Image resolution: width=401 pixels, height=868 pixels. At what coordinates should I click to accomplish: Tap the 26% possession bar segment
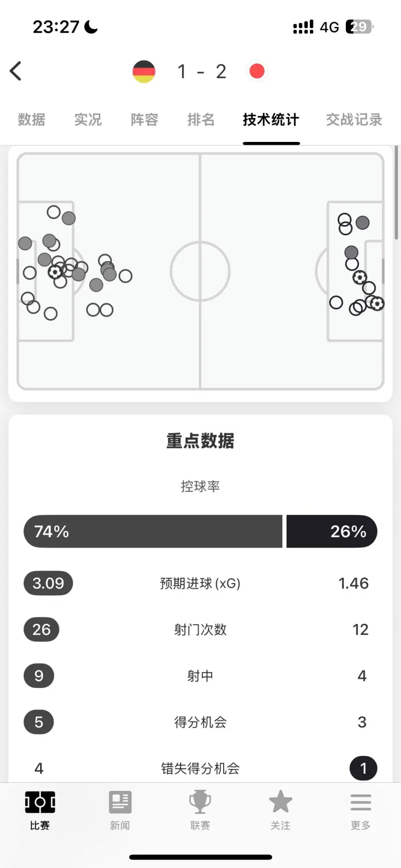click(x=331, y=532)
